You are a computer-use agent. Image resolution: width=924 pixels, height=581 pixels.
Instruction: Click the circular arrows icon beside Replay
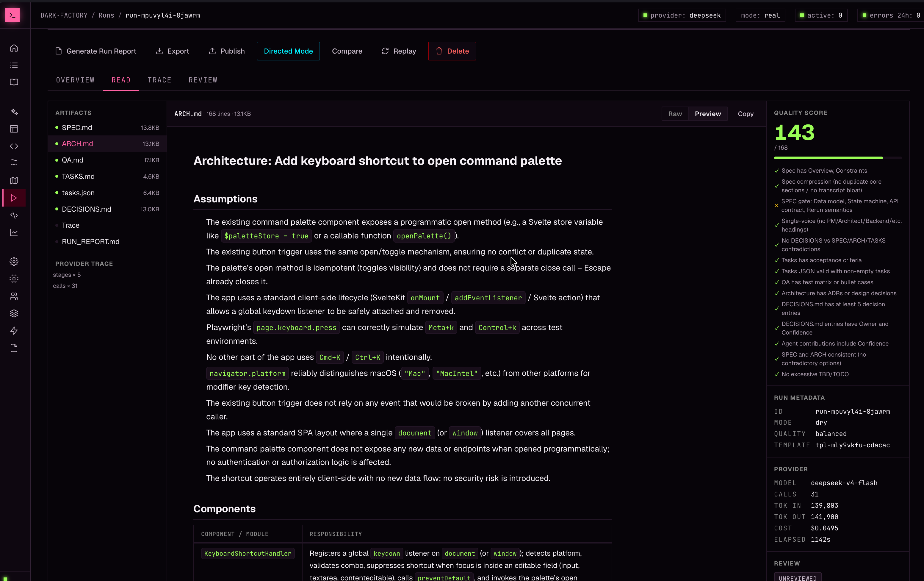pyautogui.click(x=385, y=51)
